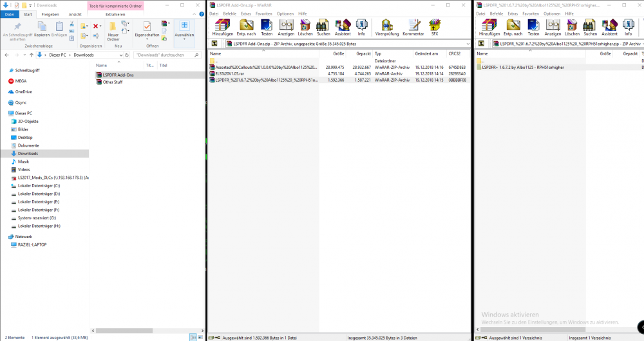Image resolution: width=644 pixels, height=341 pixels.
Task: Click the red Löschen X in Explorer ribbon
Action: coord(97,26)
